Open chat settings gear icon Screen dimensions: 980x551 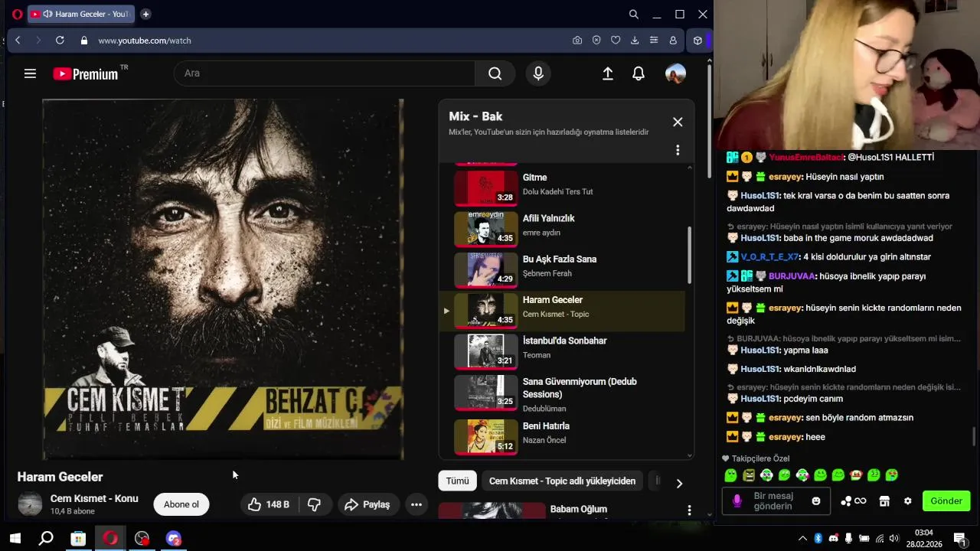(908, 501)
